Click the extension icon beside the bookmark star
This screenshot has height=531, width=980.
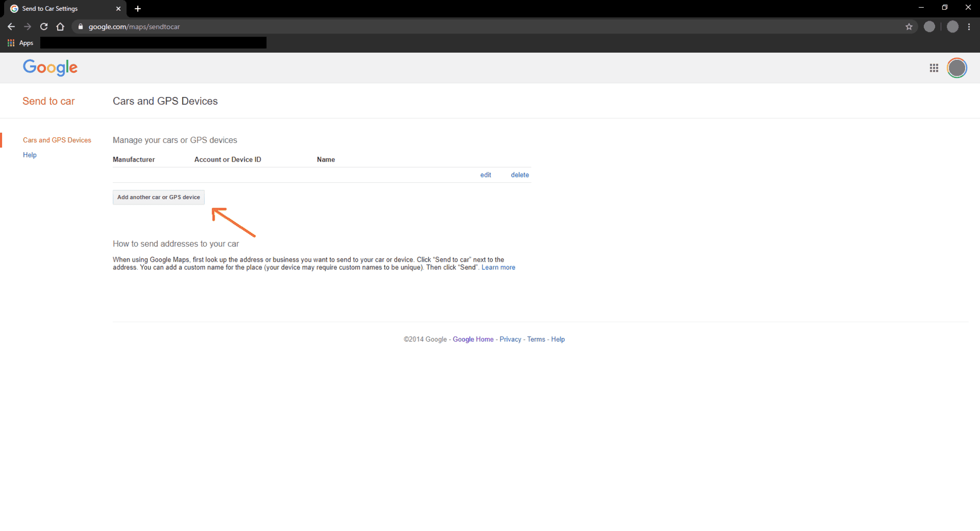[929, 27]
